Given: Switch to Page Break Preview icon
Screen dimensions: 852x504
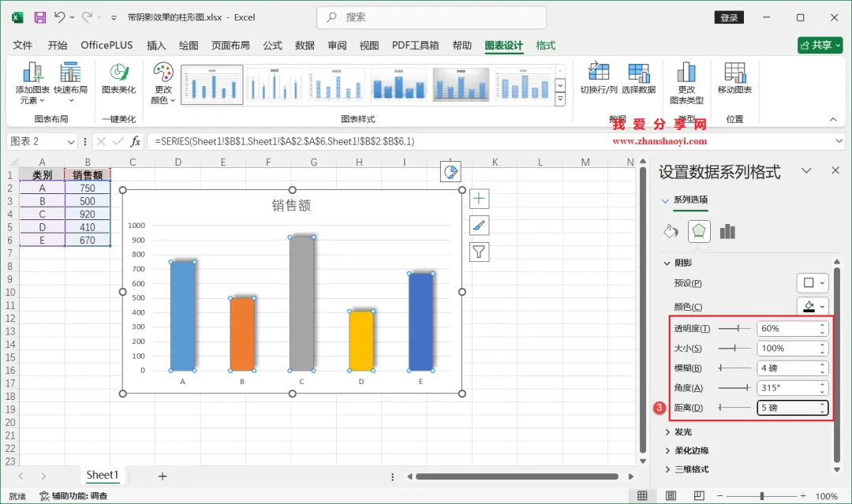Looking at the screenshot, I should [699, 496].
